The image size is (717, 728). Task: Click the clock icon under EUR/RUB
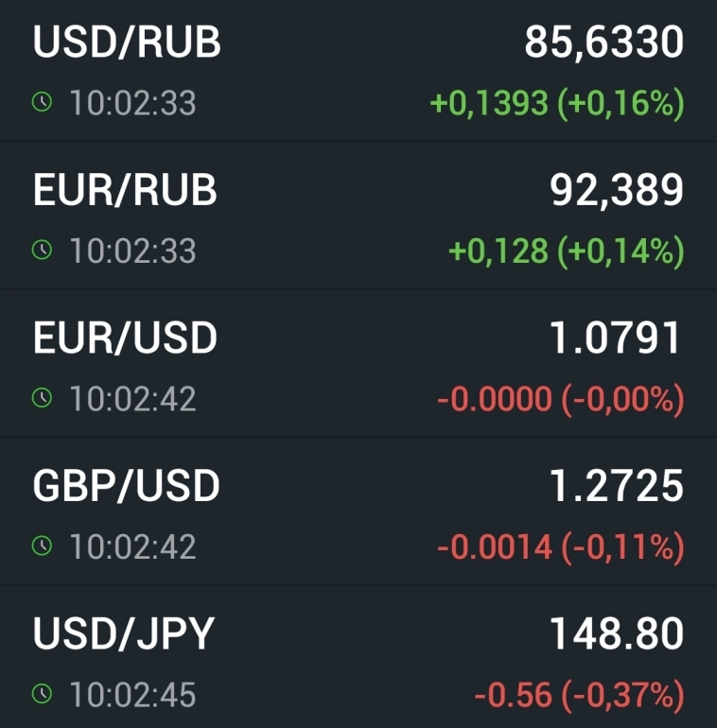41,251
